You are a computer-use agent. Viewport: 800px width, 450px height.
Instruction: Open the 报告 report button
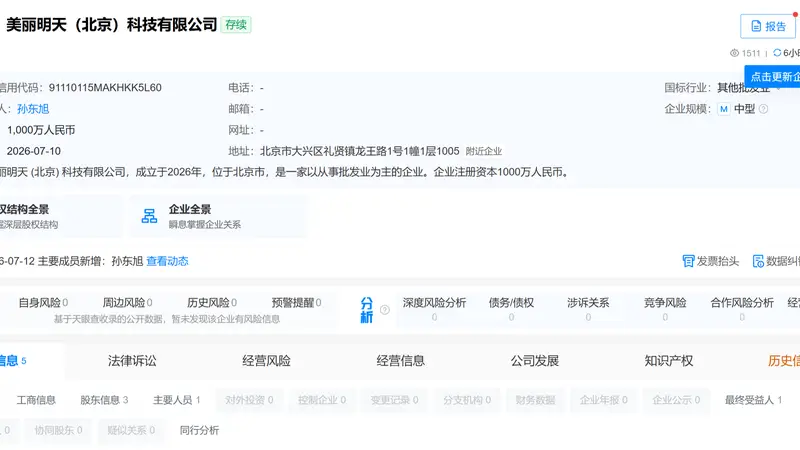pos(768,26)
